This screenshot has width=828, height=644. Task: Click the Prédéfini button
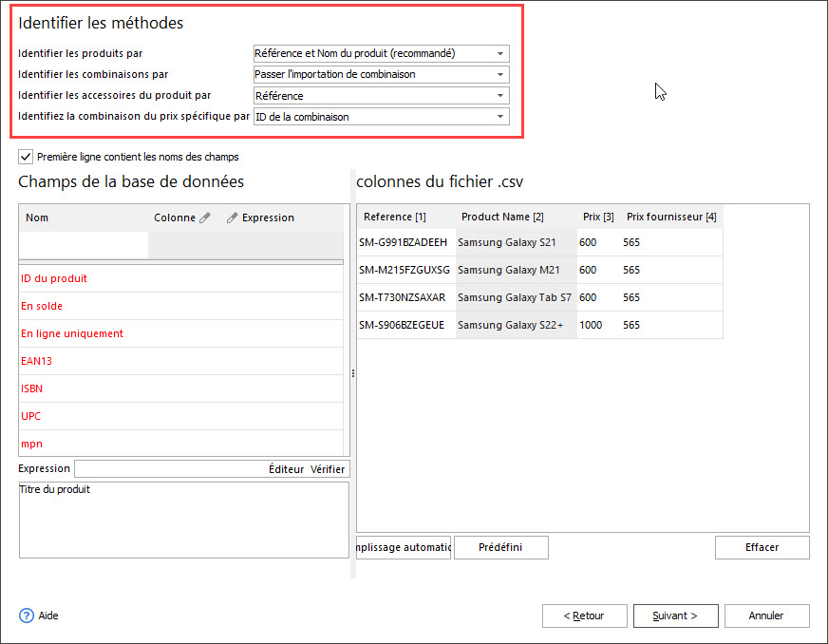click(x=500, y=547)
